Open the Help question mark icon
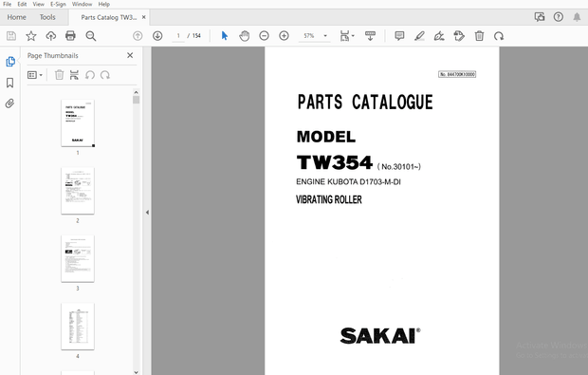The width and height of the screenshot is (588, 375). [559, 17]
